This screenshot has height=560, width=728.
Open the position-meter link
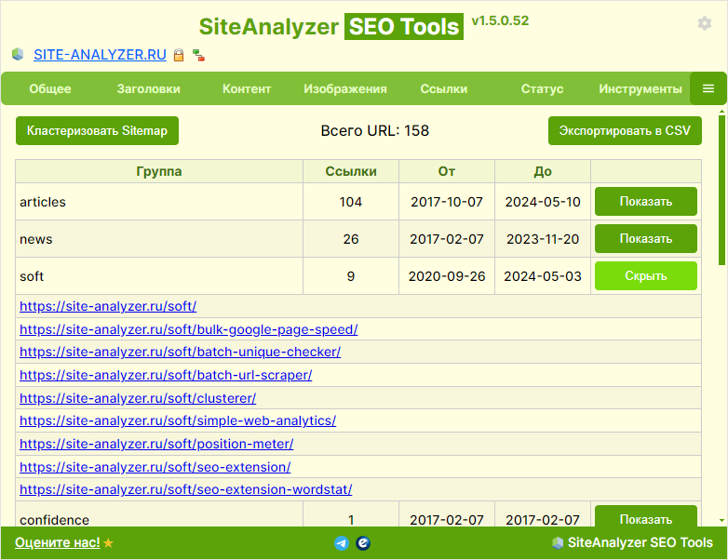pos(156,444)
